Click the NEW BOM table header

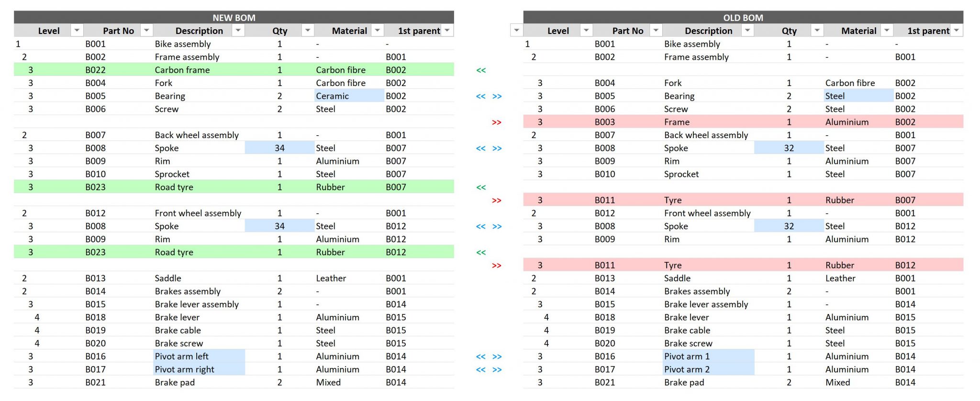pyautogui.click(x=233, y=17)
